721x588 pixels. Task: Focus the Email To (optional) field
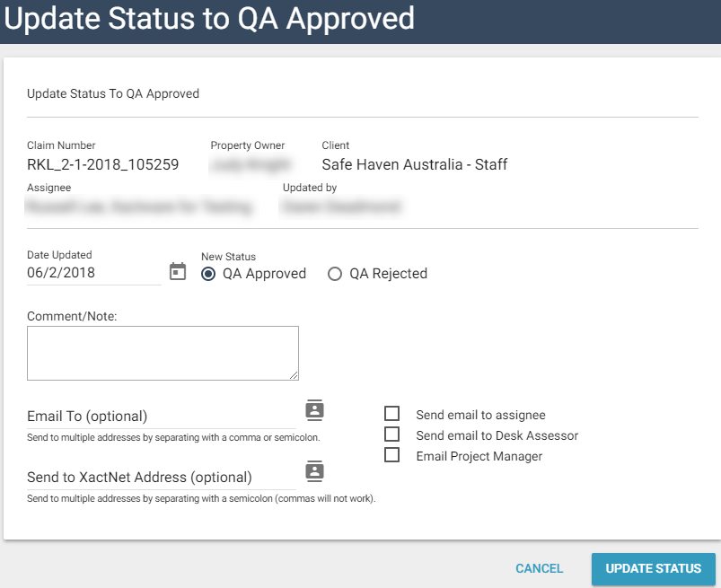[162, 417]
